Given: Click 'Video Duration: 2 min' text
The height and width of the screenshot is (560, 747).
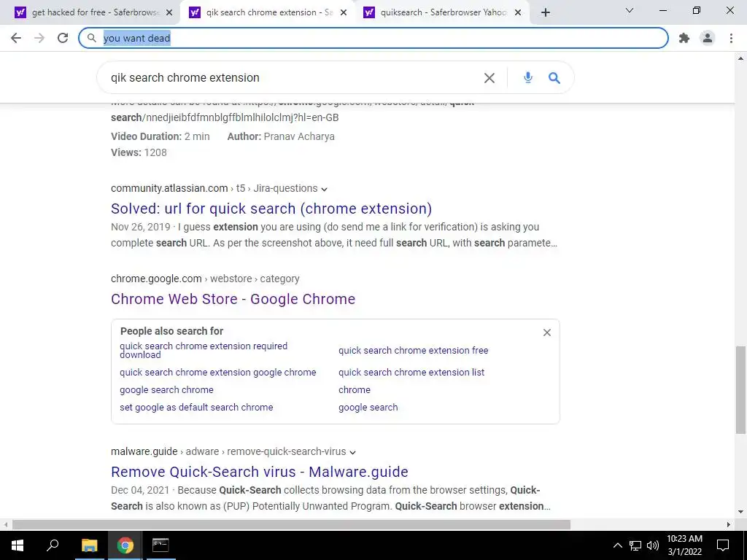Looking at the screenshot, I should tap(160, 136).
